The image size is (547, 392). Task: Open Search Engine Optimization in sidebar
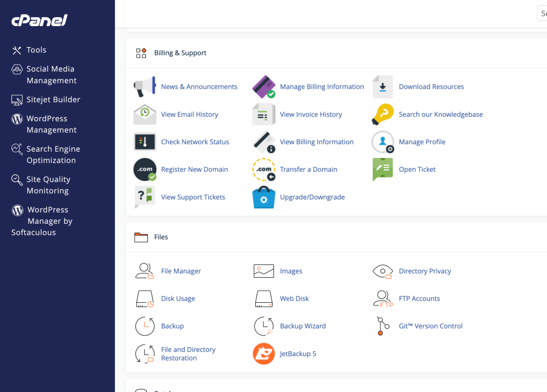pos(46,154)
